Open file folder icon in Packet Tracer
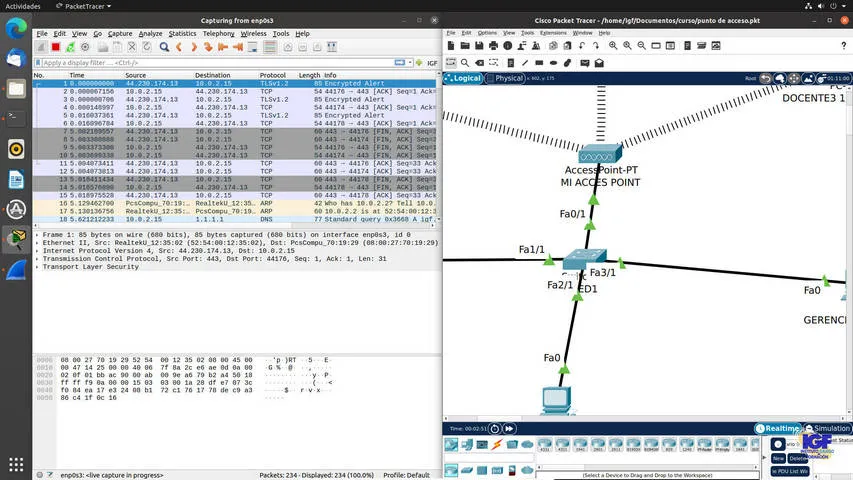 (x=465, y=46)
